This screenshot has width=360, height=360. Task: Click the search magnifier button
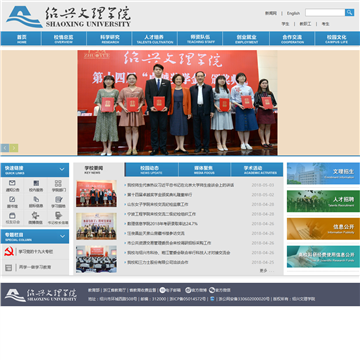click(349, 13)
